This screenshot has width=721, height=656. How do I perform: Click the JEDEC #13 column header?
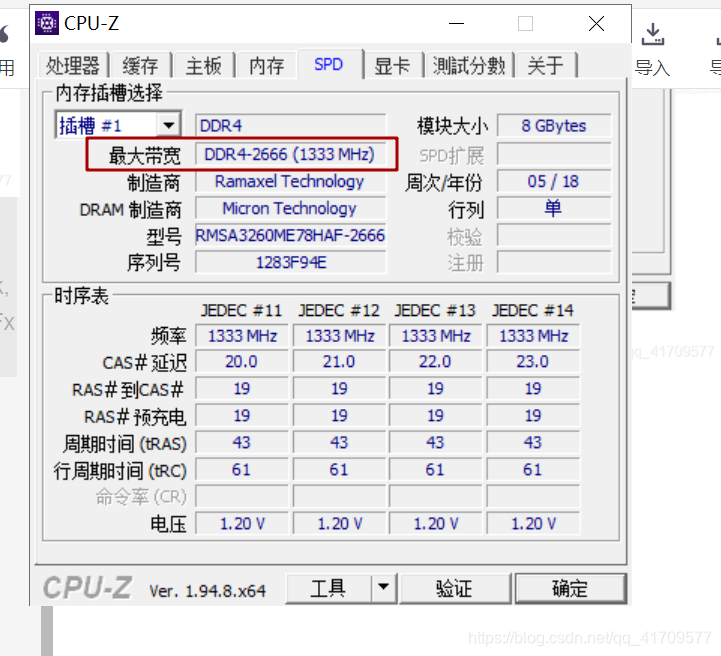(435, 310)
